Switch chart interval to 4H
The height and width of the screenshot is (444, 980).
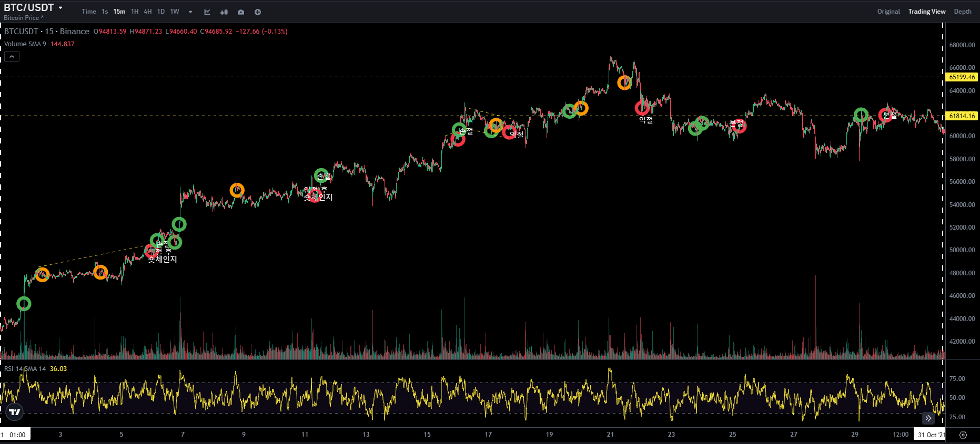click(148, 12)
